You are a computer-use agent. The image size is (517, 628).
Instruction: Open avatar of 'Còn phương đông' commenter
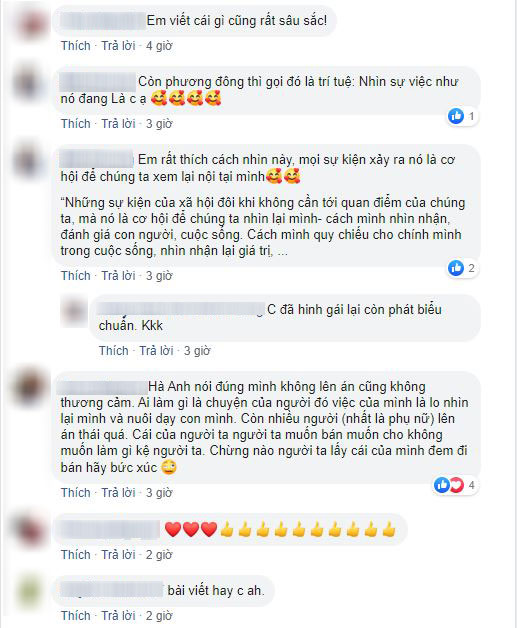(28, 85)
